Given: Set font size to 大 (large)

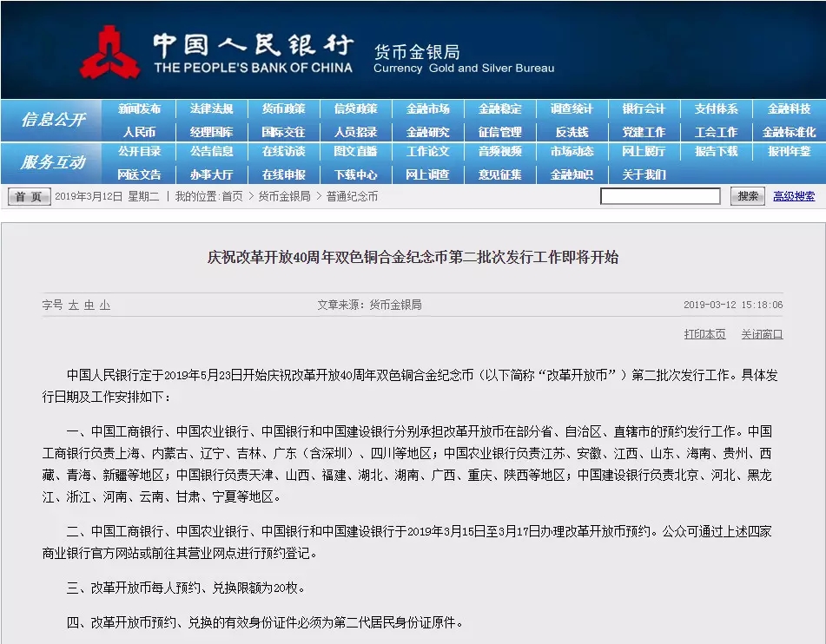Looking at the screenshot, I should point(73,305).
